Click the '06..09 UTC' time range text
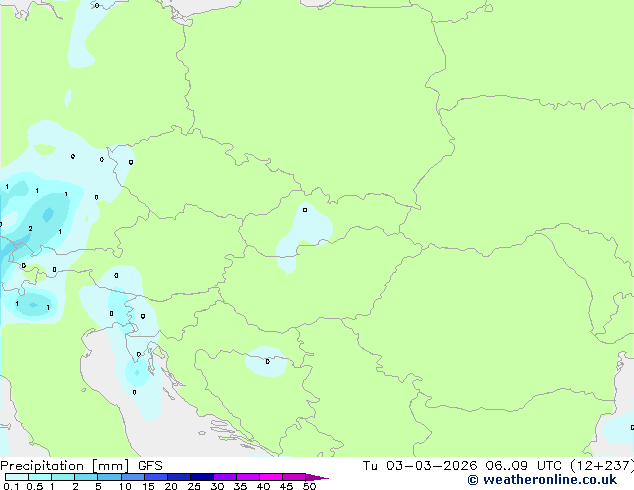This screenshot has width=634, height=490. point(524,466)
